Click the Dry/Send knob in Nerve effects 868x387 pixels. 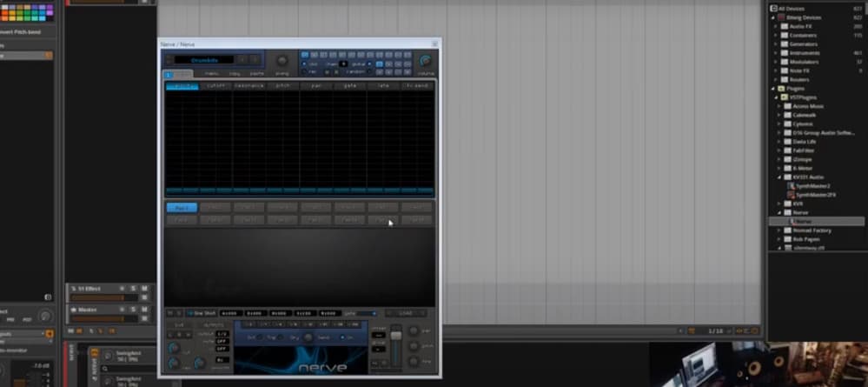coord(308,337)
